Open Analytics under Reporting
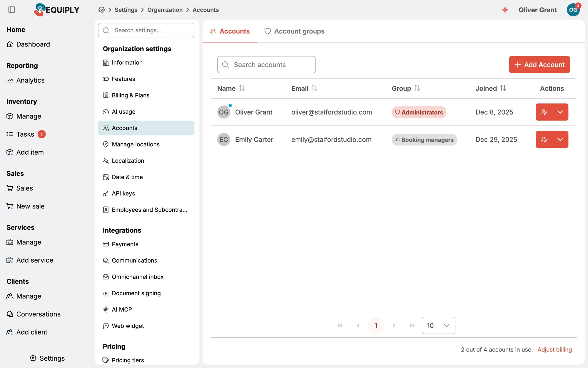 [26, 80]
